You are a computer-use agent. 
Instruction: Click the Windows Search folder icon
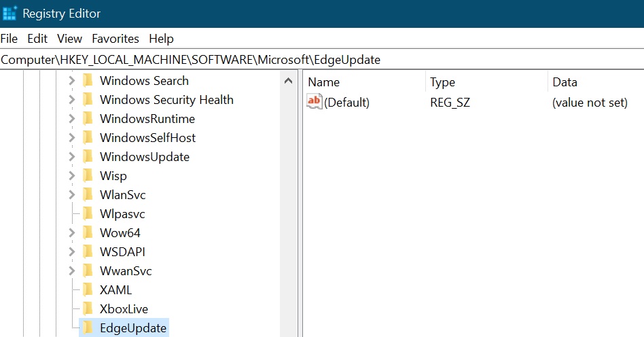click(x=88, y=81)
